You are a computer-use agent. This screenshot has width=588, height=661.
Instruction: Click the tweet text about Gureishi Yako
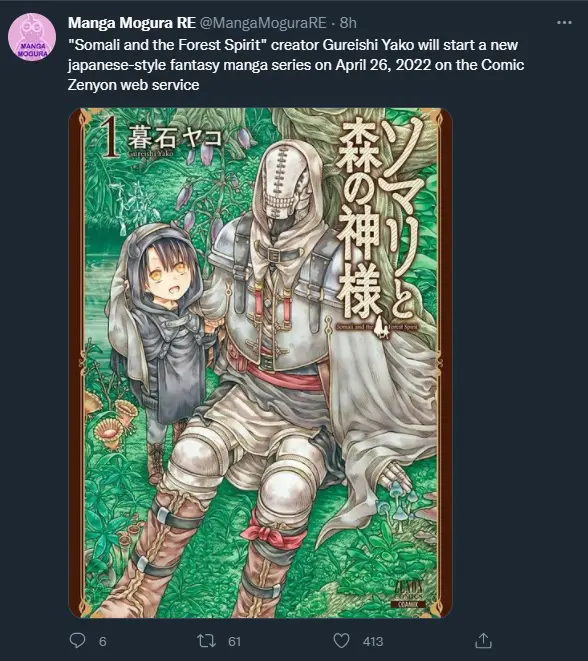point(296,65)
